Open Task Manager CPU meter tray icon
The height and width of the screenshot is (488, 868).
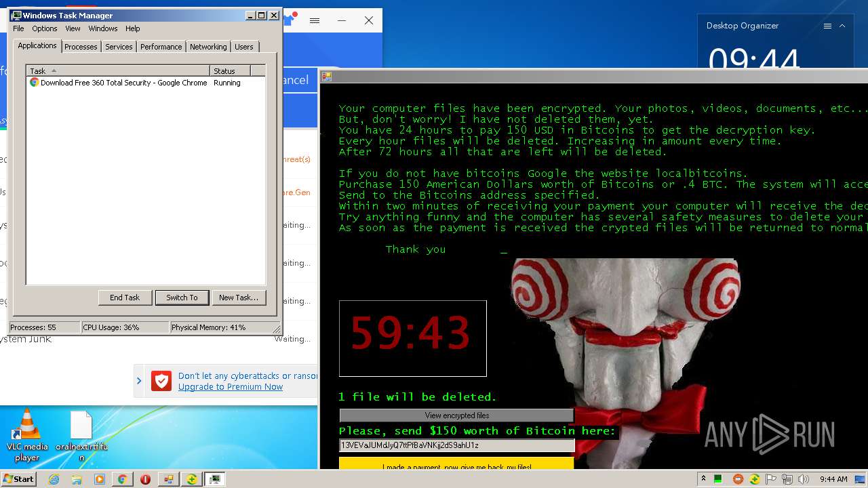coord(718,479)
